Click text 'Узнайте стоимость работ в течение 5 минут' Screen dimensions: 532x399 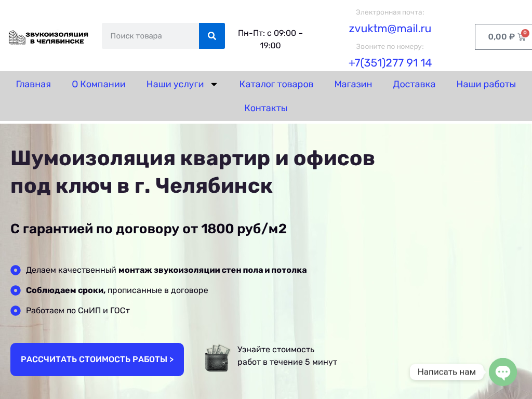287,355
